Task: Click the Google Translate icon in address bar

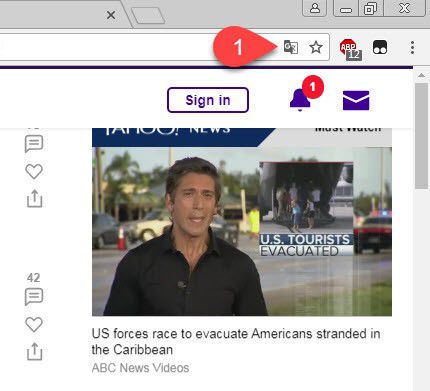Action: 291,47
